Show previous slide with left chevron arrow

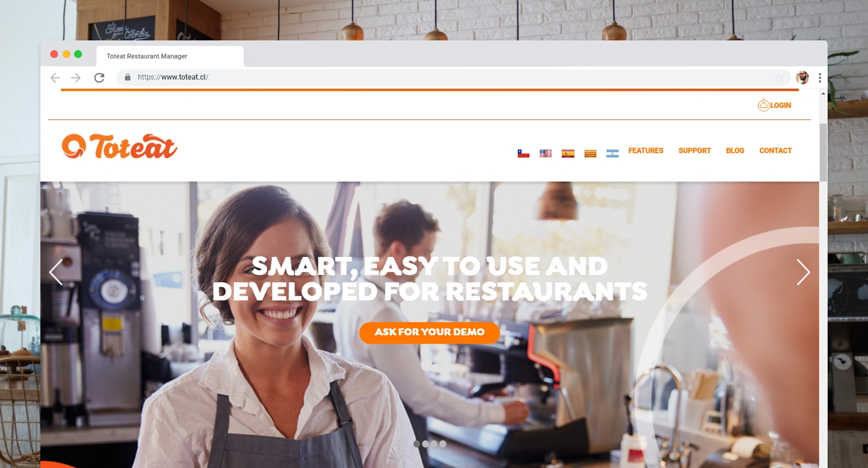pyautogui.click(x=56, y=272)
